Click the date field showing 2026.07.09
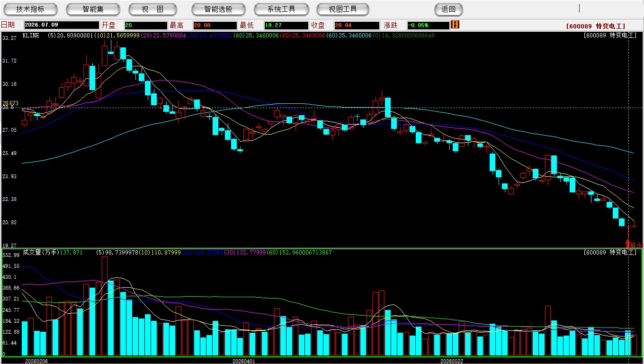Image resolution: width=644 pixels, height=364 pixels. tap(62, 25)
